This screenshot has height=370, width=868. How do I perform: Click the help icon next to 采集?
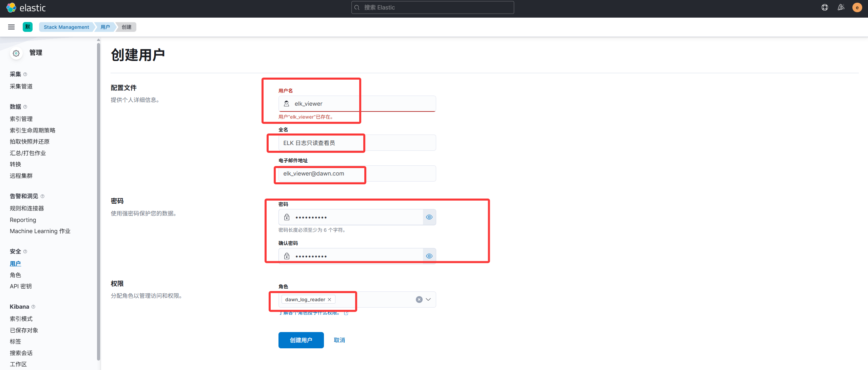[25, 74]
